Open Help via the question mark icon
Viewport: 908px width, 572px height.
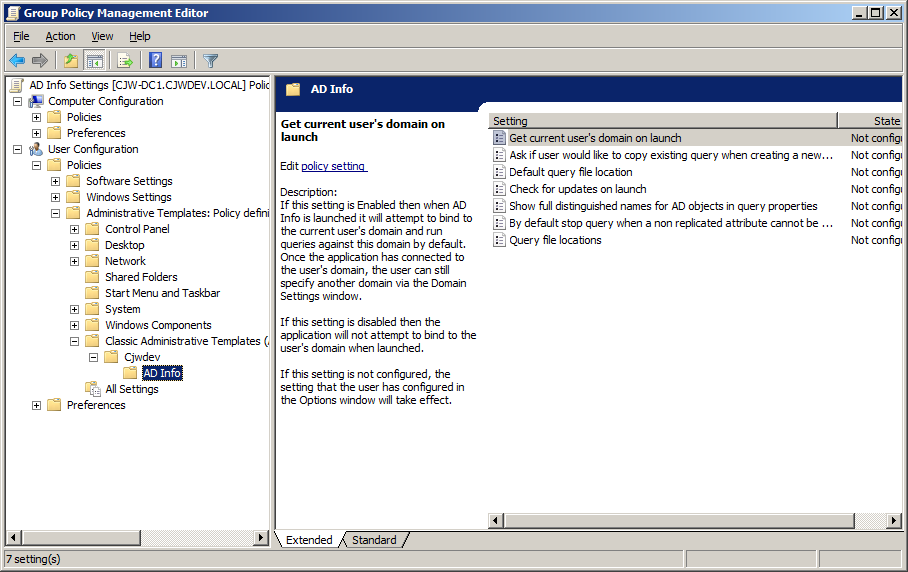155,61
